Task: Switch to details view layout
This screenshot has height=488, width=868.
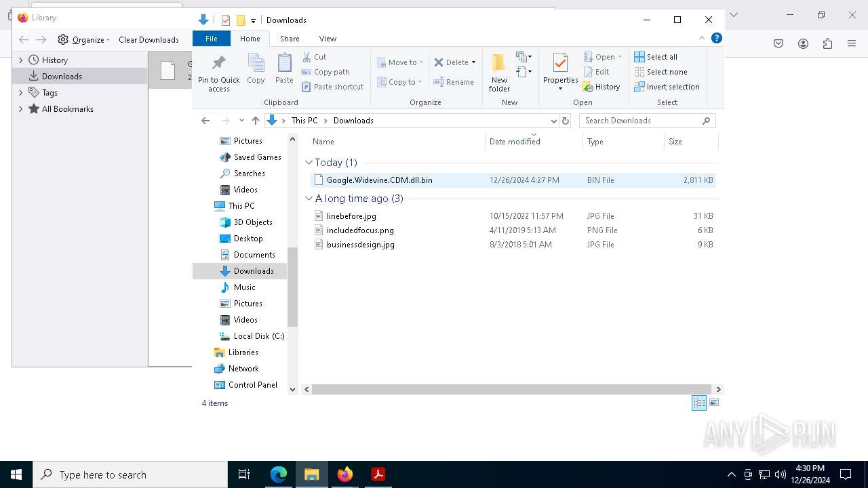Action: click(x=699, y=403)
